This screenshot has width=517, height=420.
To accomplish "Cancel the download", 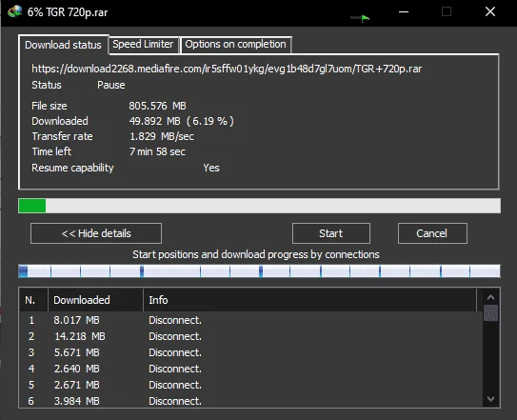I will click(x=432, y=233).
